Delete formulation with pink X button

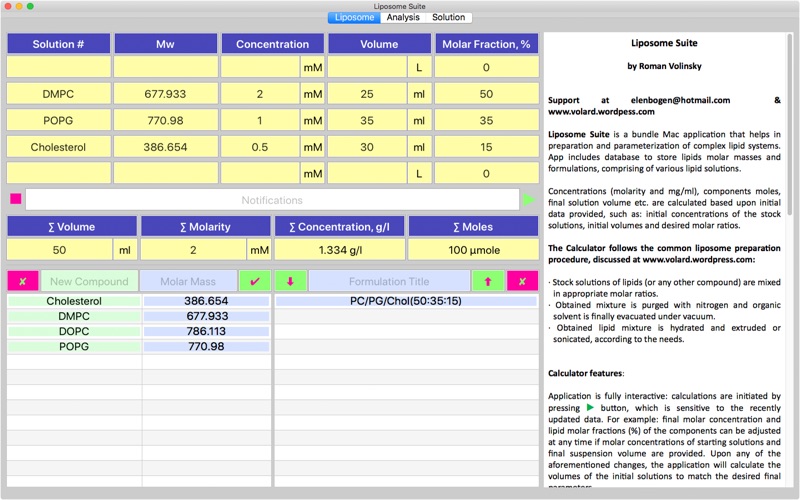[522, 281]
